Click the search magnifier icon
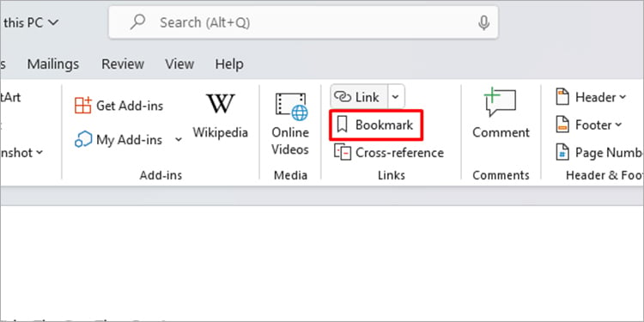Viewport: 644px width, 322px height. (x=137, y=22)
